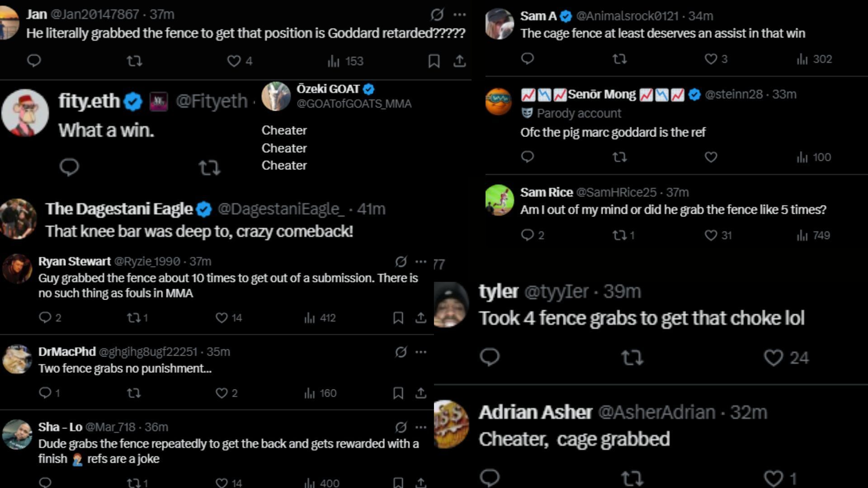
Task: Bookmark Jan's tweet
Action: tap(434, 61)
